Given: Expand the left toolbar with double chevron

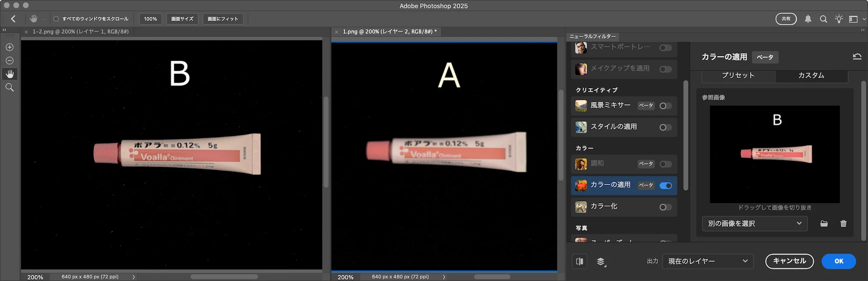Looking at the screenshot, I should pos(4,30).
